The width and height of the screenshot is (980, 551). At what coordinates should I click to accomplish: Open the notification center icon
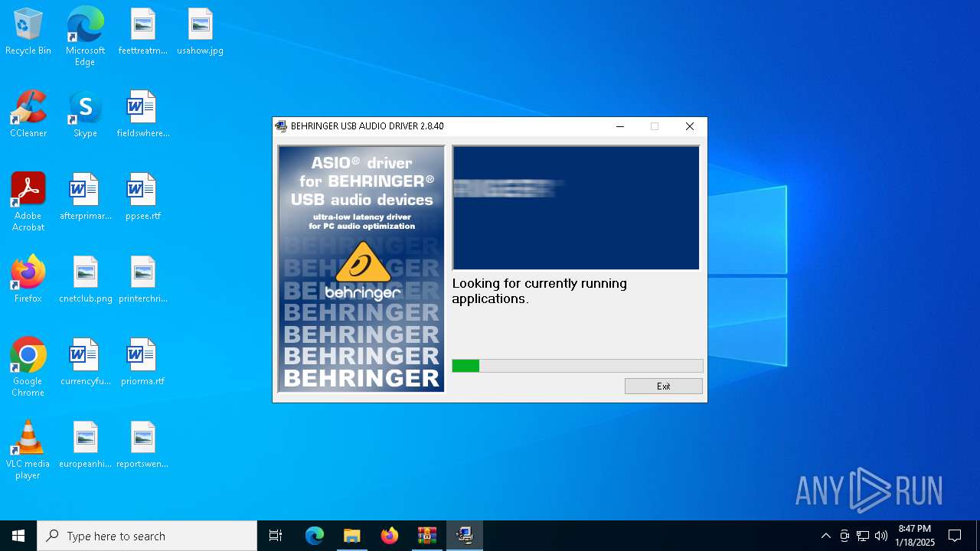click(955, 536)
